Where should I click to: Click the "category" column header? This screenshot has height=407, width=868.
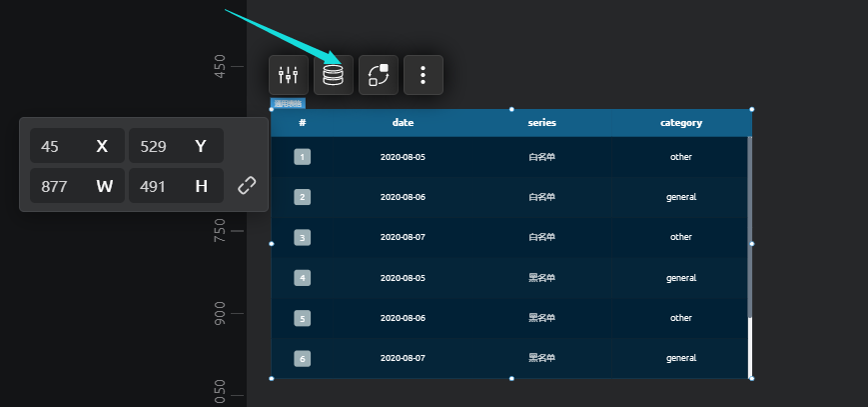[681, 123]
